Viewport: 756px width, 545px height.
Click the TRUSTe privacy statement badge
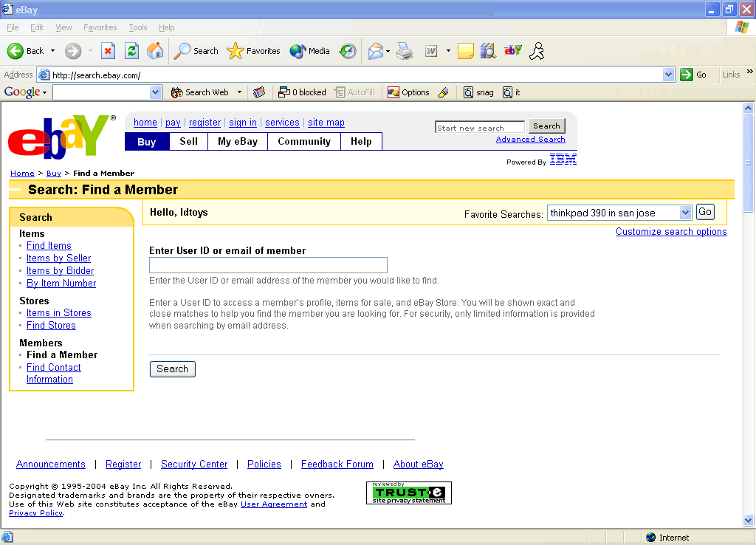(409, 493)
